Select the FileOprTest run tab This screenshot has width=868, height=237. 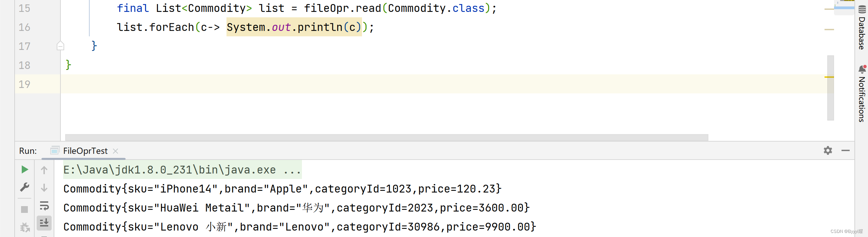(85, 151)
